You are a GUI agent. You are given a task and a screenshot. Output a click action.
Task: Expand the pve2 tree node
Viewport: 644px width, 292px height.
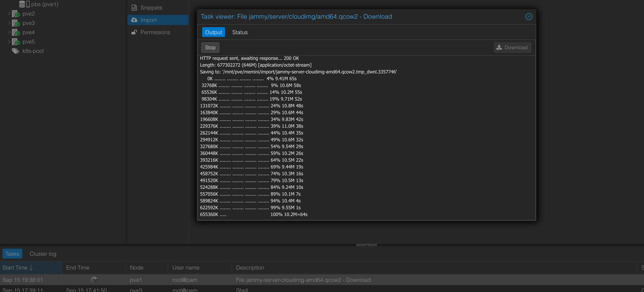coord(9,14)
